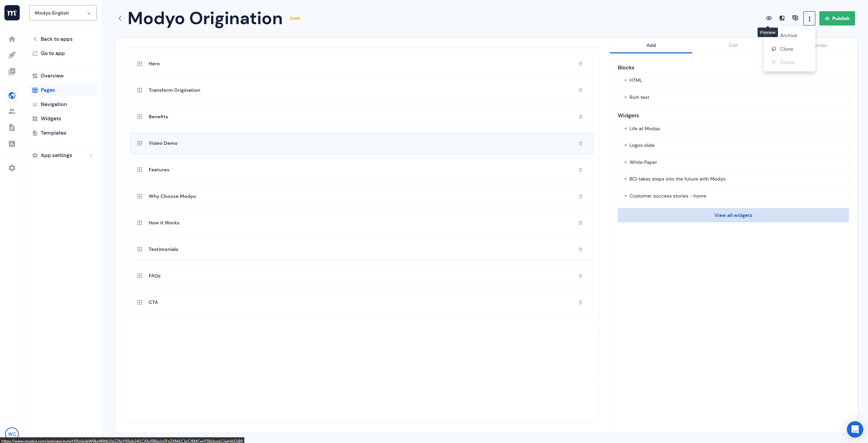Add the Rich text block
The height and width of the screenshot is (443, 868).
pyautogui.click(x=639, y=97)
